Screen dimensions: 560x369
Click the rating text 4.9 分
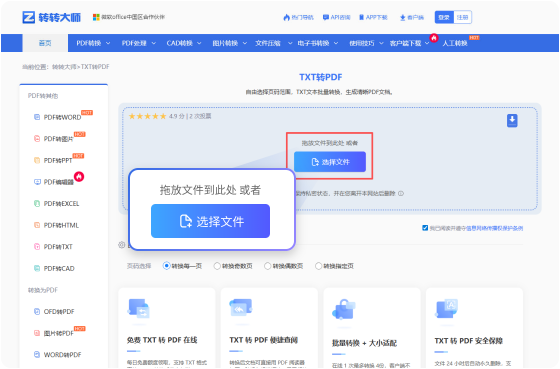click(x=176, y=116)
